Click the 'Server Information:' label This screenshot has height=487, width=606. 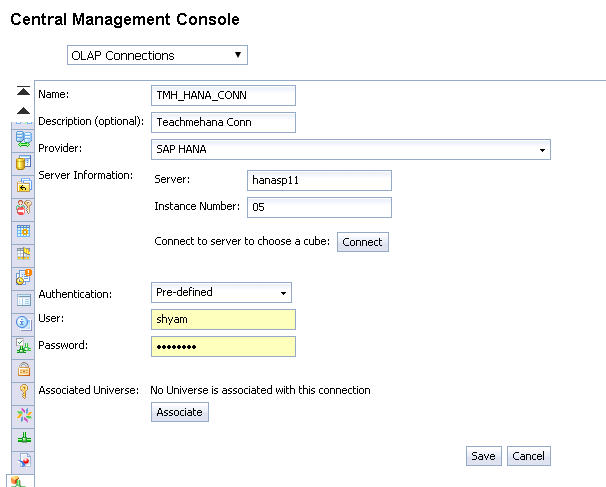point(85,175)
